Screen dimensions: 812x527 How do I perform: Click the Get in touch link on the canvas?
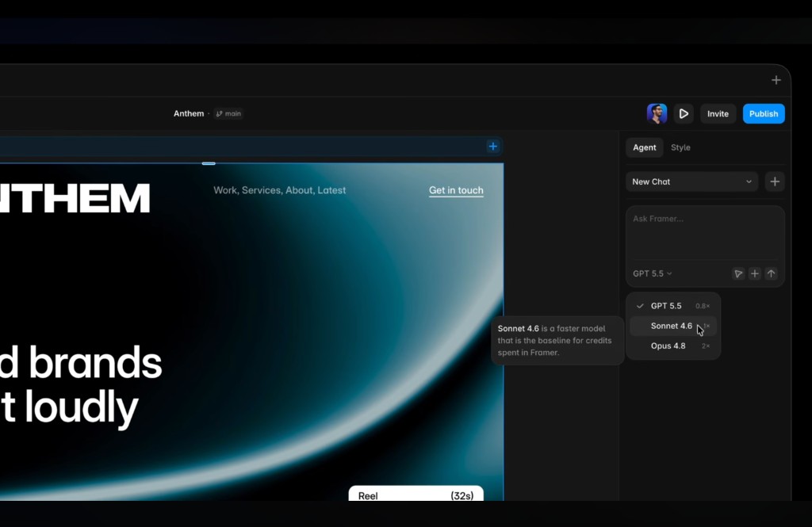click(x=456, y=190)
